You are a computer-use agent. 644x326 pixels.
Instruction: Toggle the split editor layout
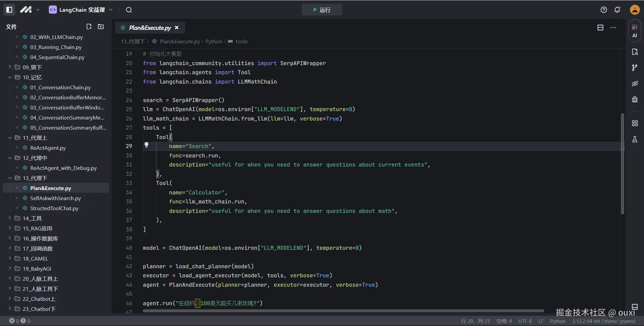tap(600, 28)
